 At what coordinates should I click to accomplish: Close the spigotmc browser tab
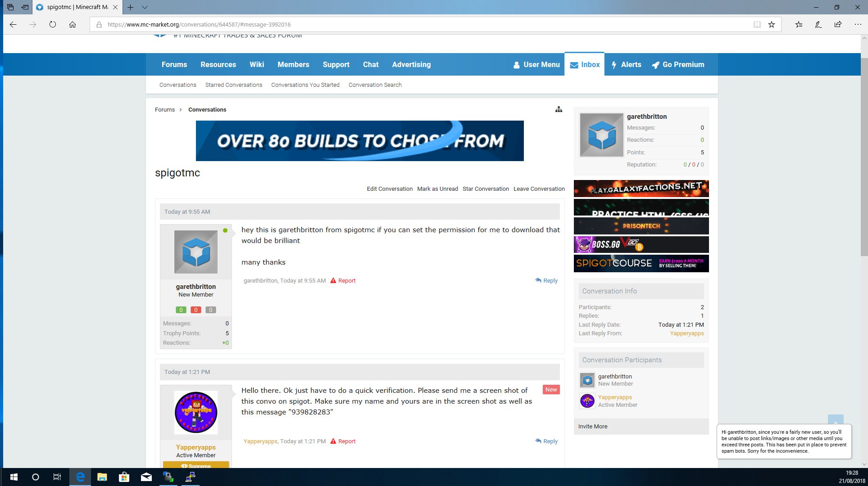[x=115, y=7]
